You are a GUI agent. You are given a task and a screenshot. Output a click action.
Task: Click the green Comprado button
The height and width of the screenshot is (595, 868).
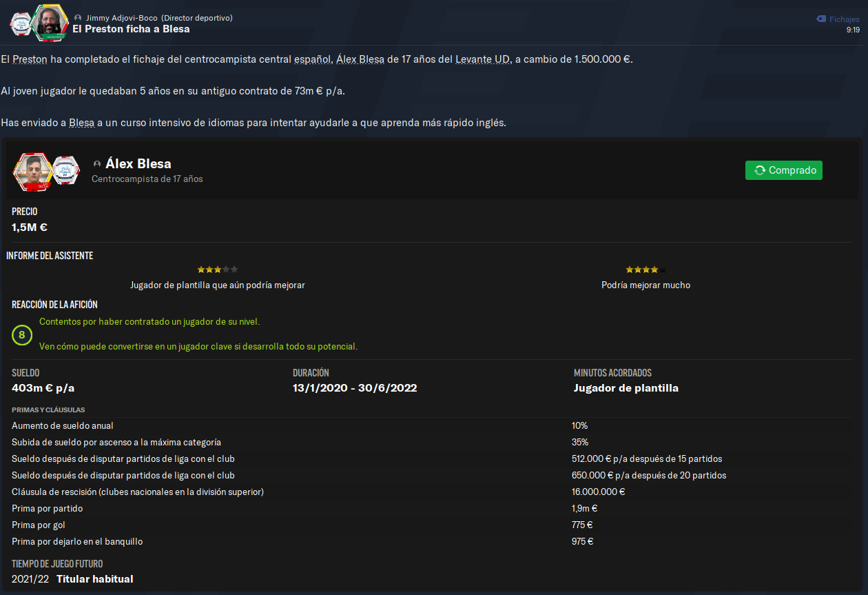[784, 170]
